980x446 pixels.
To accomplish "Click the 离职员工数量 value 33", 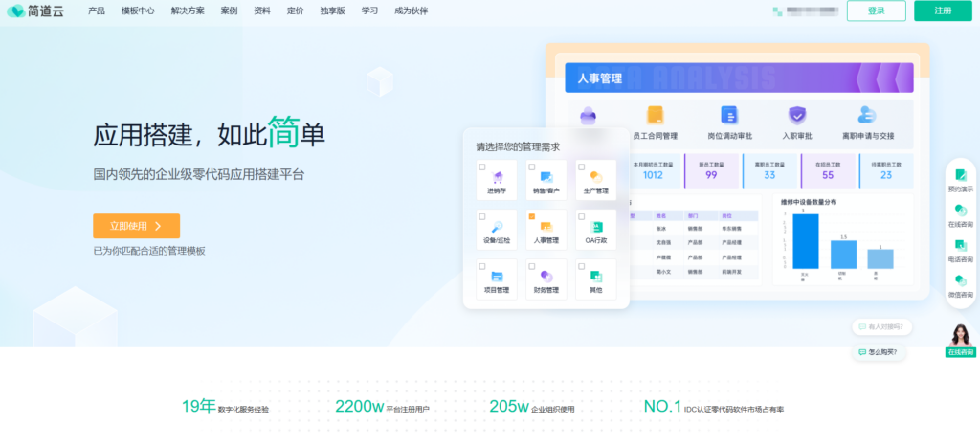I will pyautogui.click(x=769, y=175).
